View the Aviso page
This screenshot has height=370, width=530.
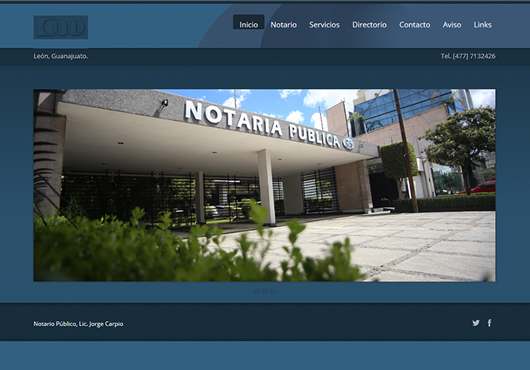click(x=452, y=25)
